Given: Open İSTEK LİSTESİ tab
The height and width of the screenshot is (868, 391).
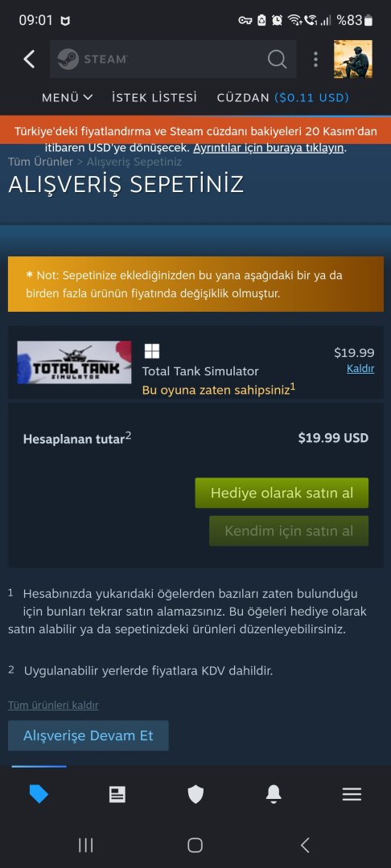Looking at the screenshot, I should coord(154,98).
